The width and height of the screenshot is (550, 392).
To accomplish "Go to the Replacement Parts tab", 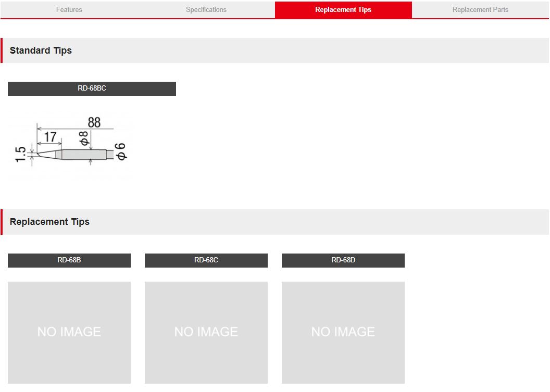I will [x=480, y=10].
